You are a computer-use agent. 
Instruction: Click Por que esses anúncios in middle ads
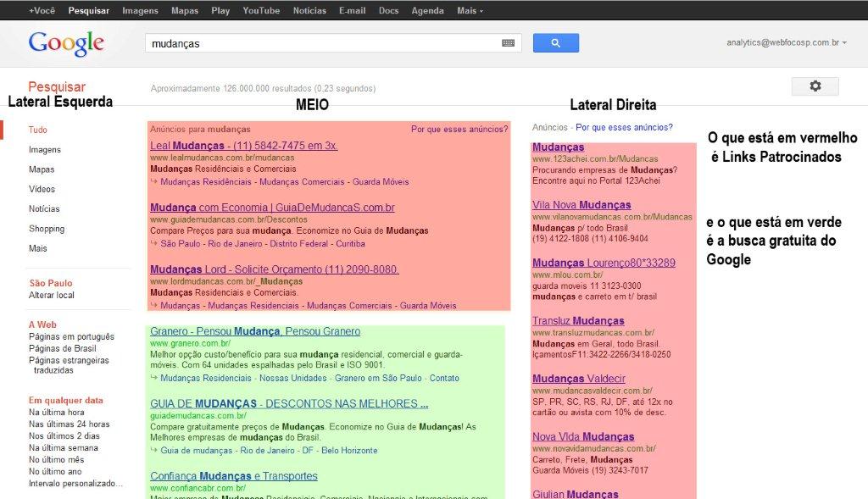459,130
